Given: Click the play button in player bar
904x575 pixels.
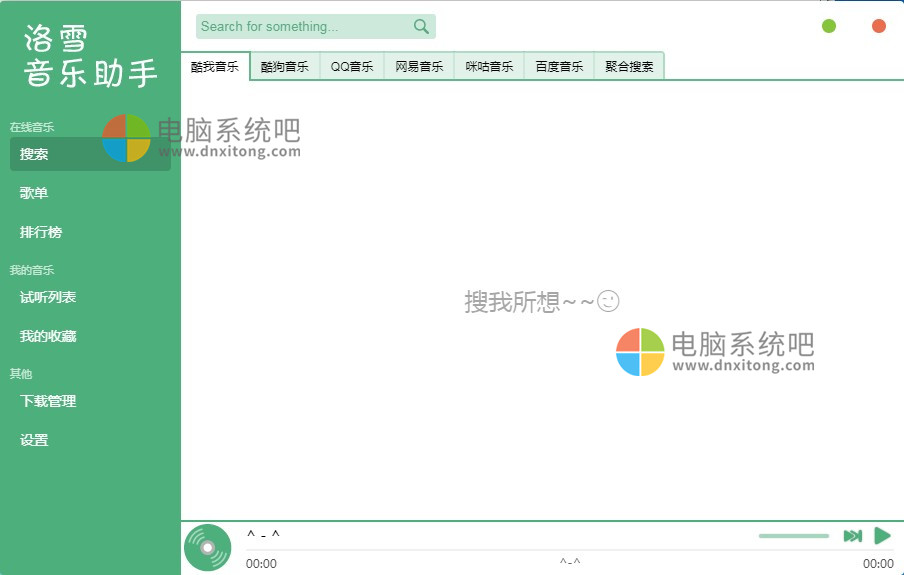Looking at the screenshot, I should pos(882,536).
